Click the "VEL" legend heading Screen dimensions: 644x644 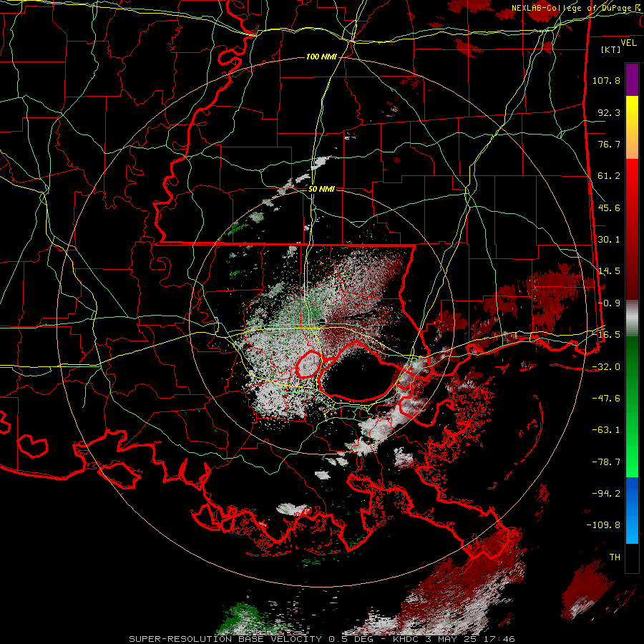pyautogui.click(x=628, y=43)
